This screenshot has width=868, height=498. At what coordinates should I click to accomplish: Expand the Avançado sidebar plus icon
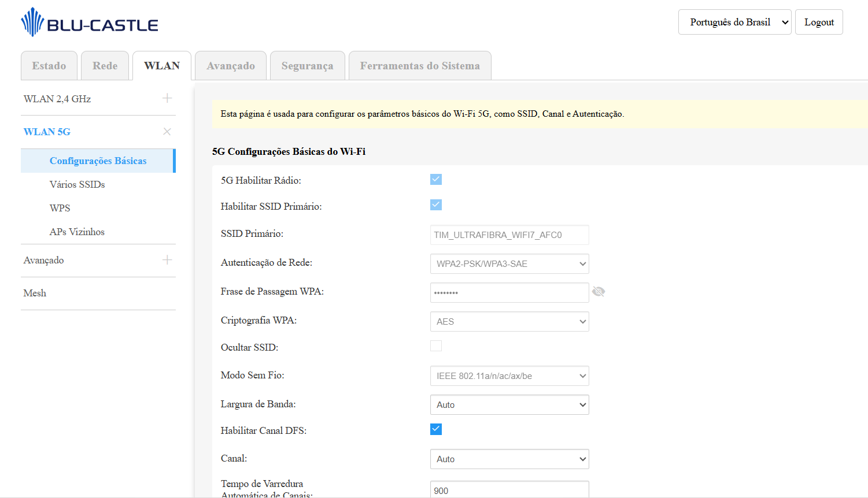pos(167,260)
